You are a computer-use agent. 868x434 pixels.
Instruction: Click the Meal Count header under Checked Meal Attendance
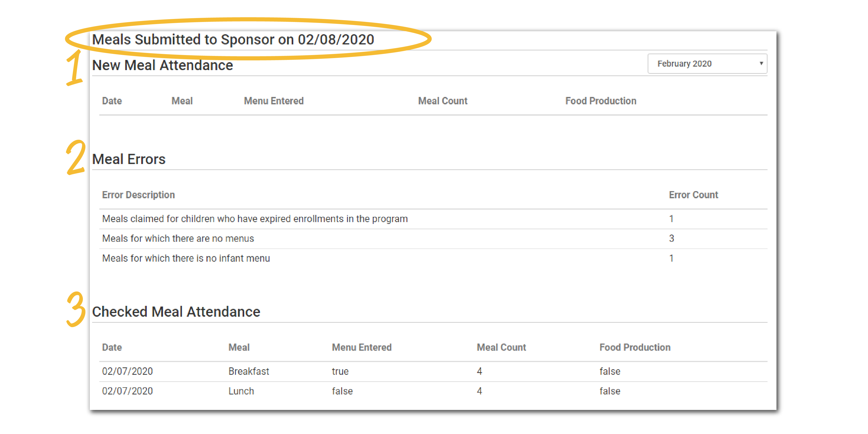coord(501,347)
